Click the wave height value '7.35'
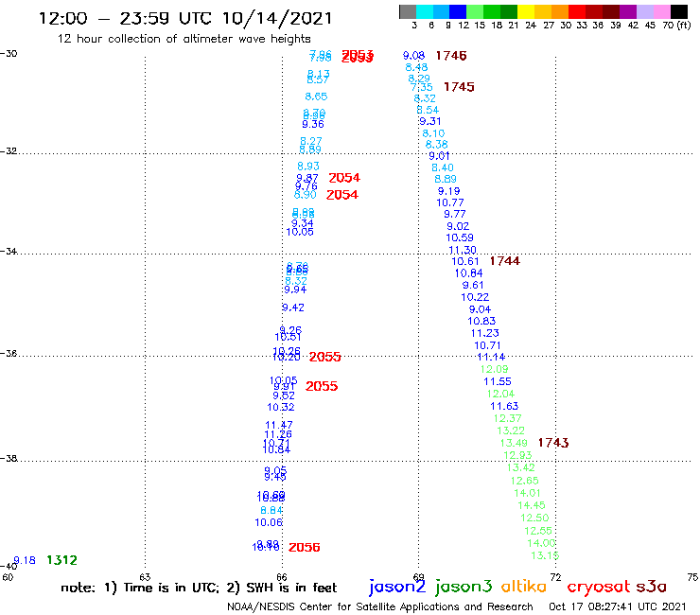Screen dimensions: 700x615 pyautogui.click(x=422, y=87)
